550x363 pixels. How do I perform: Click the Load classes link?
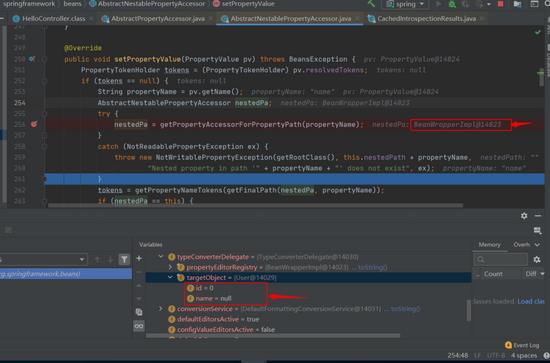coord(531,301)
